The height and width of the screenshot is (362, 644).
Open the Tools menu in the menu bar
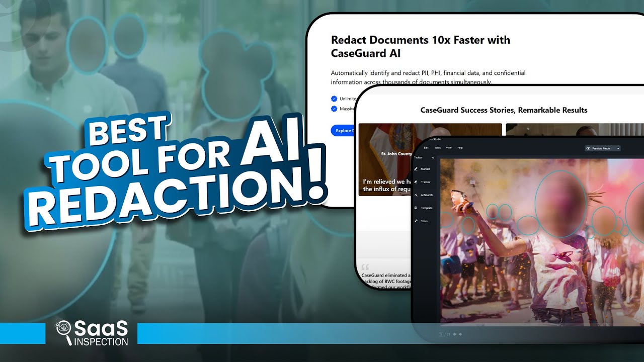[x=437, y=148]
